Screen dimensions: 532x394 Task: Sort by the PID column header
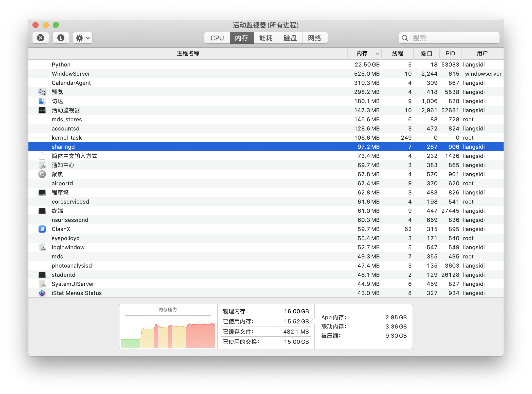pyautogui.click(x=450, y=54)
